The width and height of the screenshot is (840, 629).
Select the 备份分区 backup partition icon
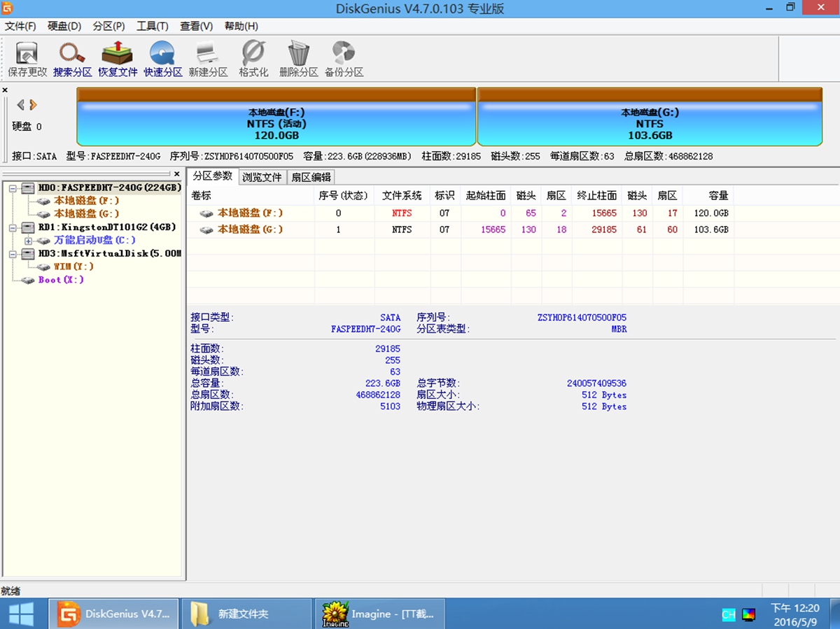pyautogui.click(x=344, y=57)
